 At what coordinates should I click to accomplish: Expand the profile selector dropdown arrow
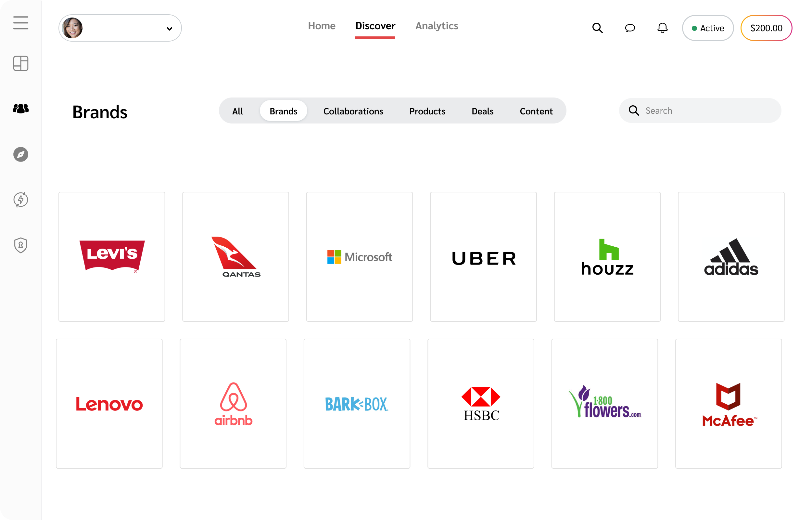tap(169, 29)
